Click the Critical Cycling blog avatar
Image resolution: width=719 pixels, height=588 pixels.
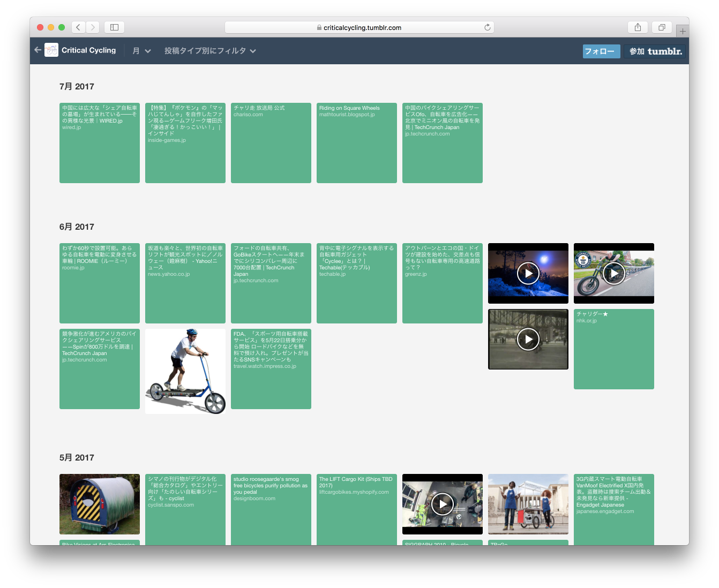(x=51, y=50)
